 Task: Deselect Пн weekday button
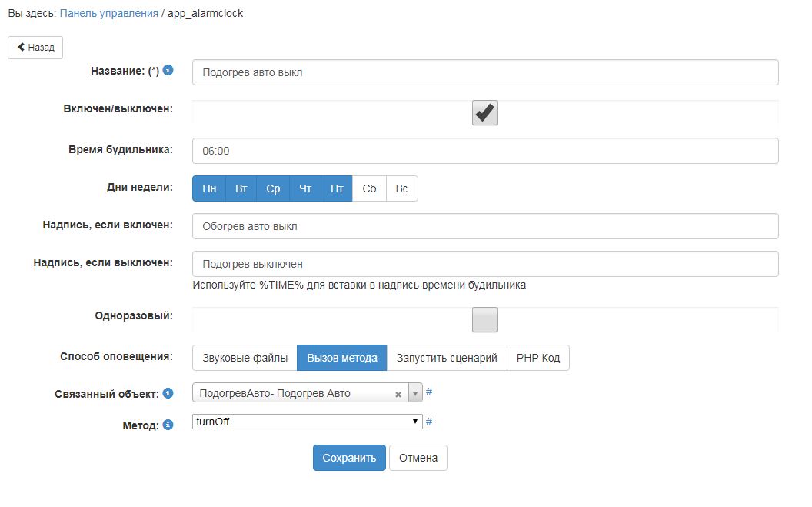coord(209,188)
